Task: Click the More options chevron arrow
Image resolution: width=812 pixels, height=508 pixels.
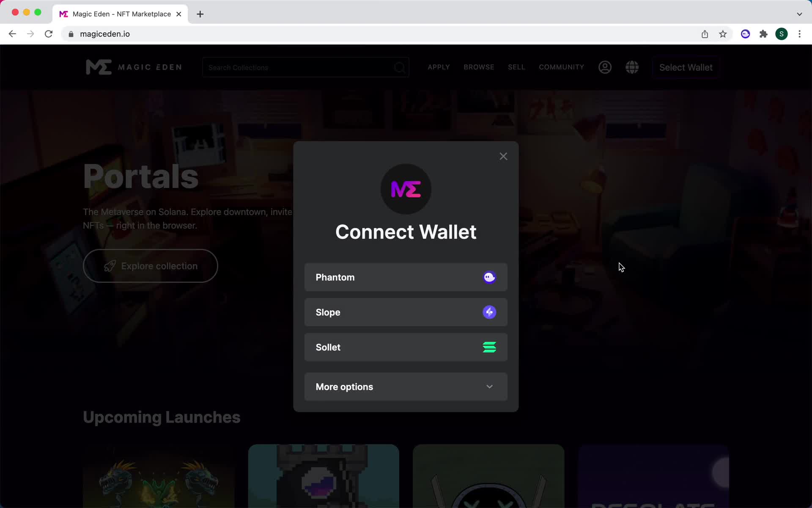Action: (x=491, y=387)
